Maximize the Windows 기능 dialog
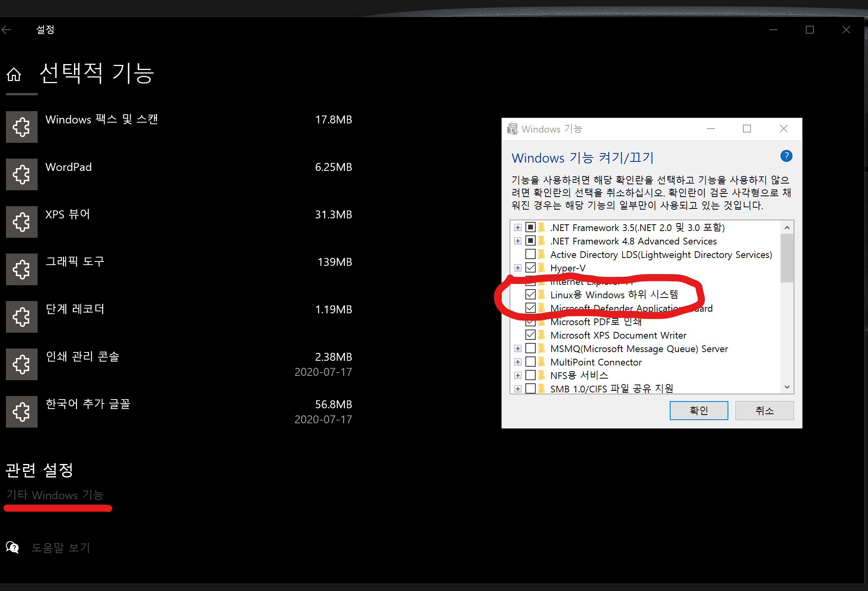 (x=747, y=129)
